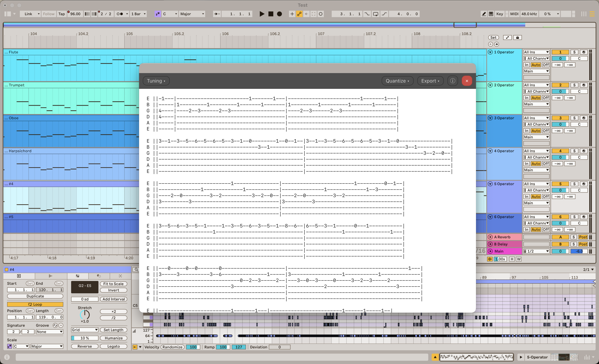599x364 pixels.
Task: Toggle the Arrangement Loop switch icon
Action: point(376,14)
